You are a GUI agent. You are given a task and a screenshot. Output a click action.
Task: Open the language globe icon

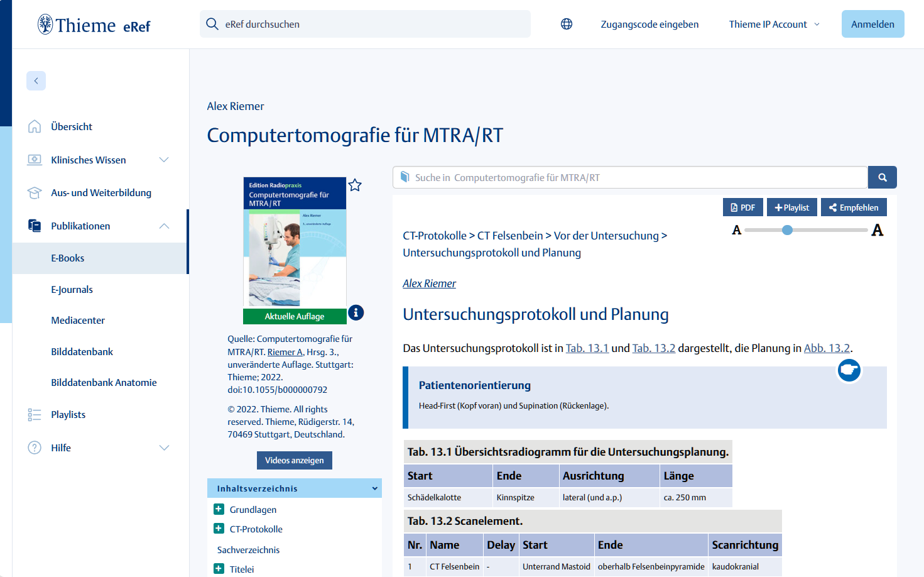click(567, 24)
